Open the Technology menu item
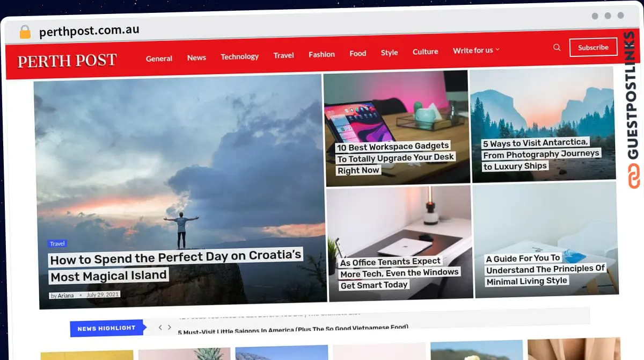644x360 pixels. (239, 56)
